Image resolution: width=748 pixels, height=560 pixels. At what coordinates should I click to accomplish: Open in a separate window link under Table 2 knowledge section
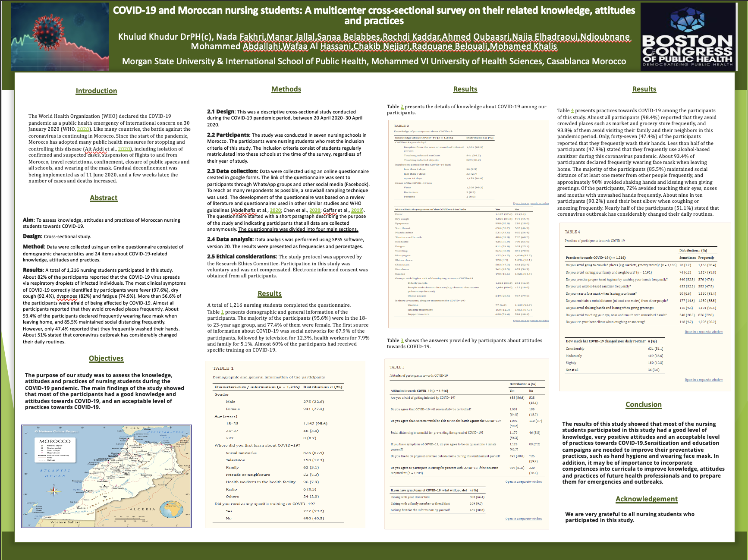click(531, 203)
